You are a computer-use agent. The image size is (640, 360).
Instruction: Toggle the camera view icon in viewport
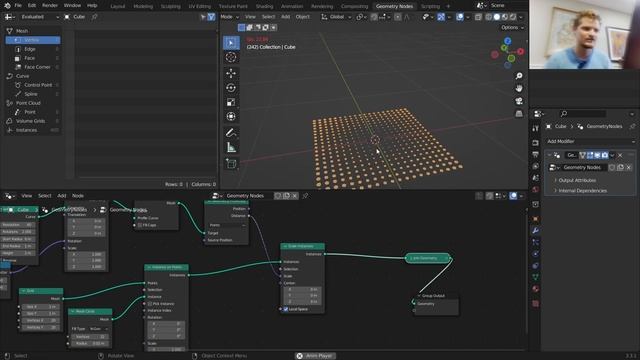pos(519,101)
